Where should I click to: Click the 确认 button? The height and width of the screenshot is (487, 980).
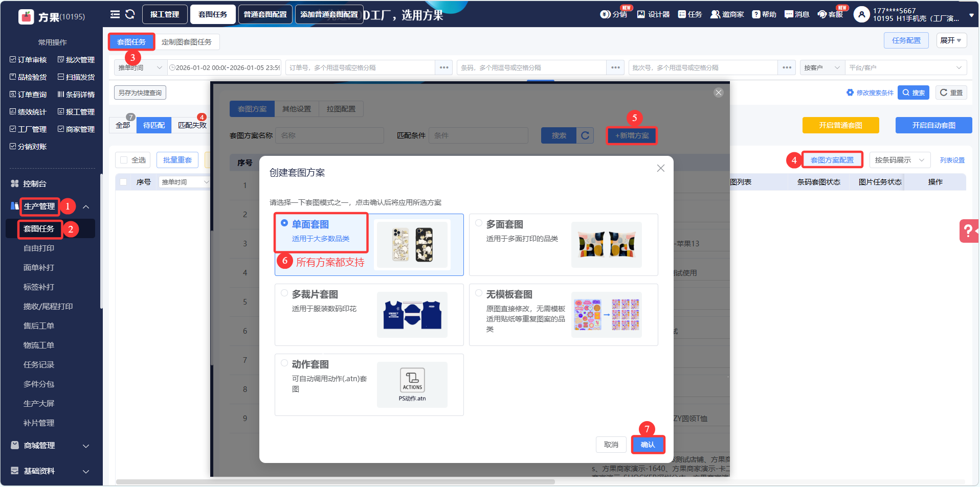[x=648, y=445]
